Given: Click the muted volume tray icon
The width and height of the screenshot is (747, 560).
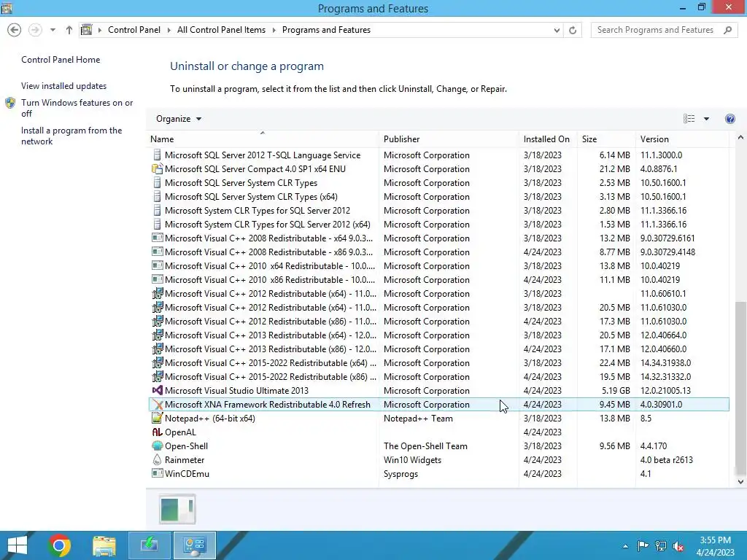Looking at the screenshot, I should pyautogui.click(x=678, y=546).
